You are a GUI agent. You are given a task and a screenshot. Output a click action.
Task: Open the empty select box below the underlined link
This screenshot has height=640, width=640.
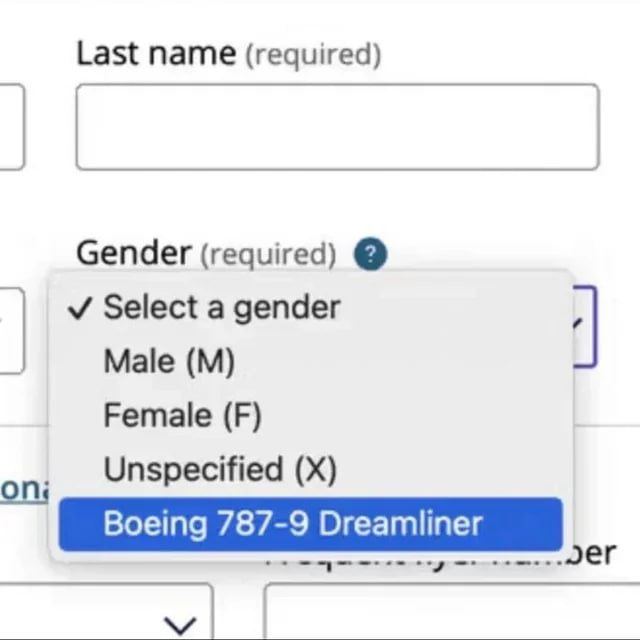[x=106, y=611]
